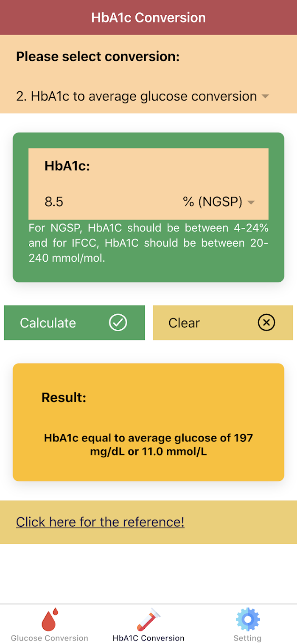Click the HbA1c Conversion header title

(x=148, y=18)
